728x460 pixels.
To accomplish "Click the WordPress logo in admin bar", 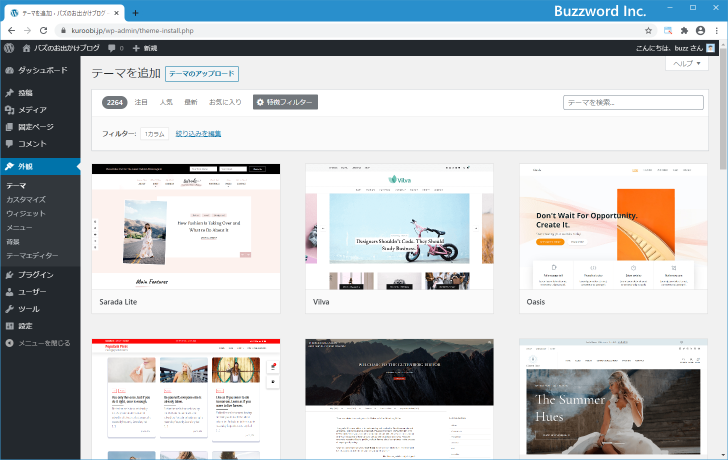I will pyautogui.click(x=9, y=48).
